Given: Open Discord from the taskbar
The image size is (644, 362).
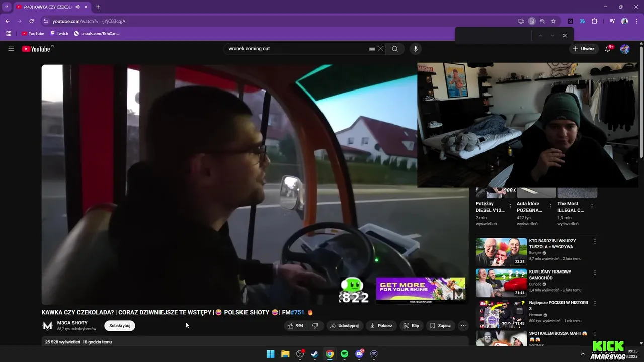Looking at the screenshot, I should coord(359,354).
